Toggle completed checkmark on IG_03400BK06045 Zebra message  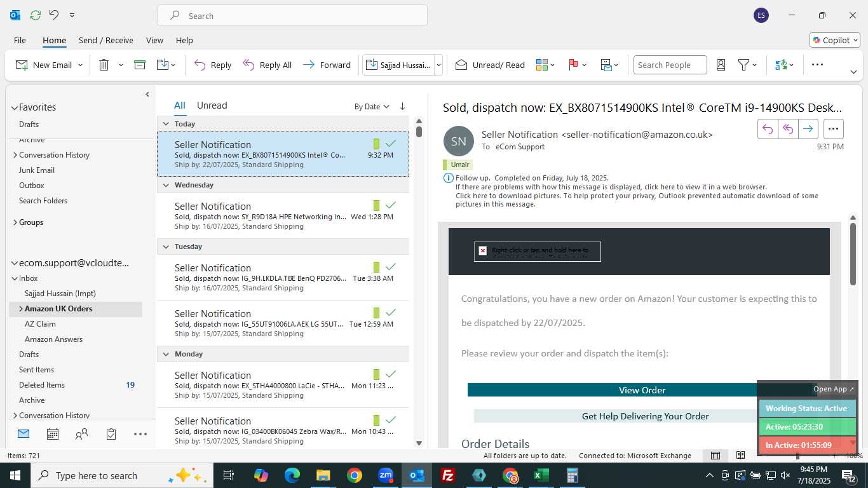(391, 420)
